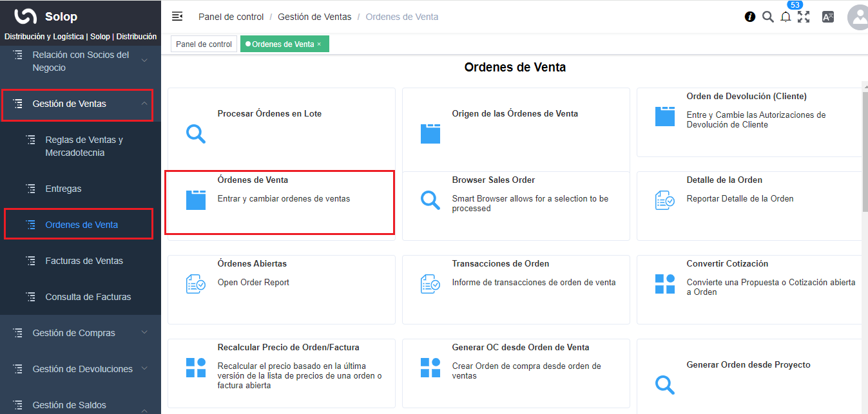Click Browser Sales Order magnifier icon
The height and width of the screenshot is (414, 868).
(x=430, y=200)
